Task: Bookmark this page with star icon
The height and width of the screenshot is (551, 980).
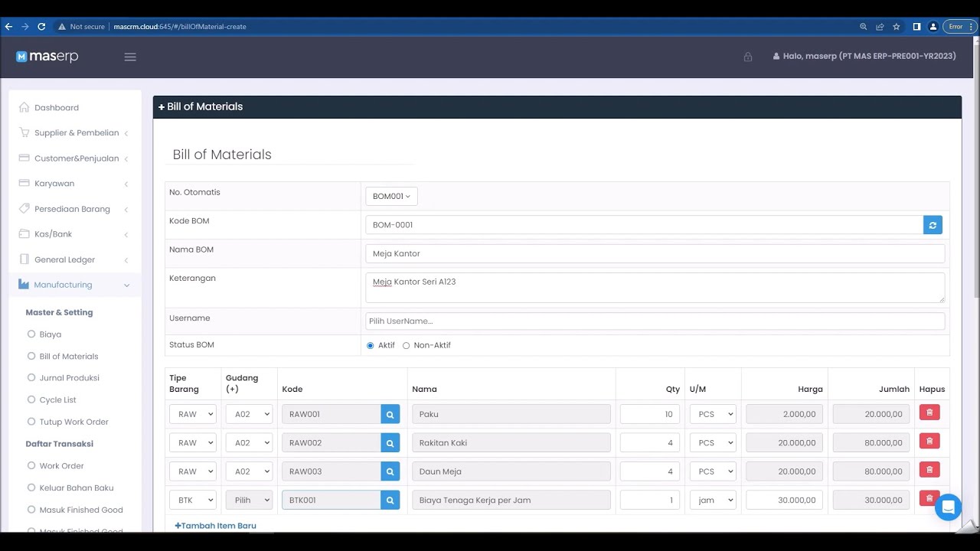Action: (x=897, y=26)
